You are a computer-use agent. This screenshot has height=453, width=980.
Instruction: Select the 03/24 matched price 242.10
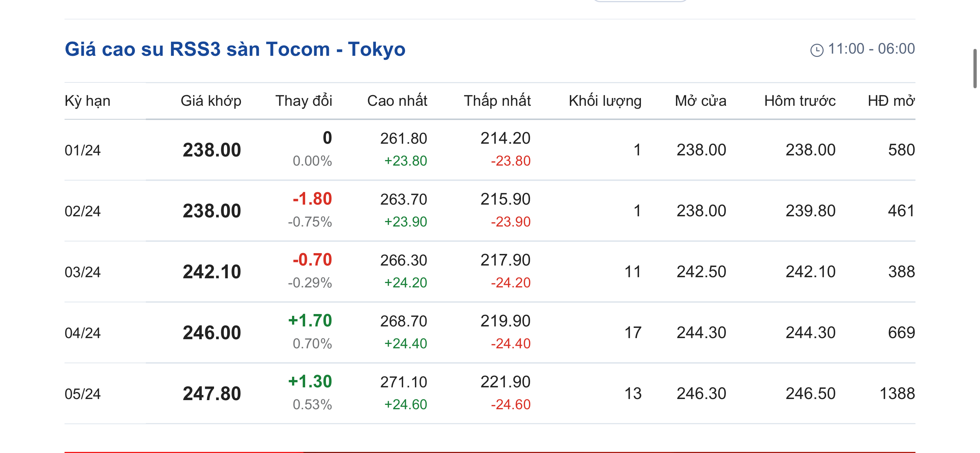[211, 272]
